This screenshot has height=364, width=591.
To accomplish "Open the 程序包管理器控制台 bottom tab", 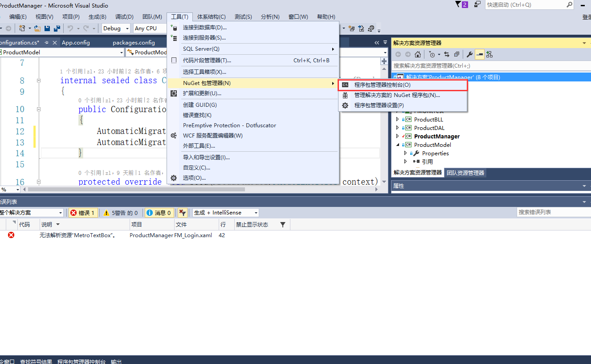I will 82,361.
